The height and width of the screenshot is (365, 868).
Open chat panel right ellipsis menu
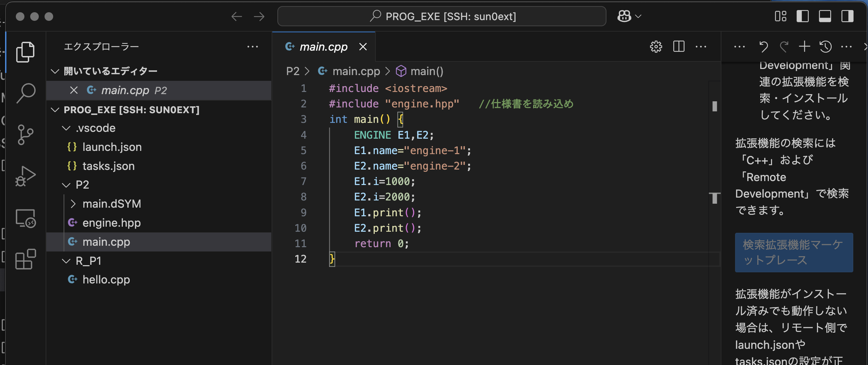(846, 47)
